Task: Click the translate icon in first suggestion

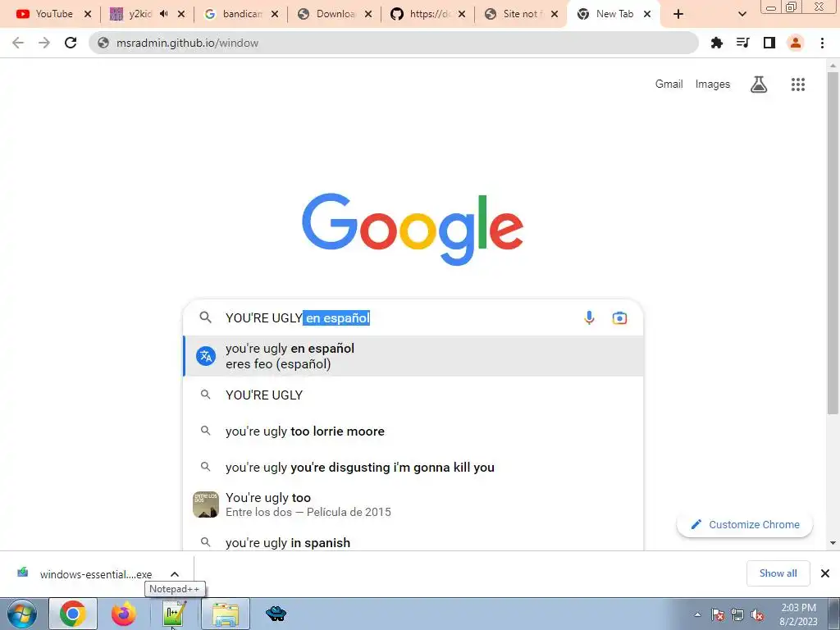Action: 206,356
